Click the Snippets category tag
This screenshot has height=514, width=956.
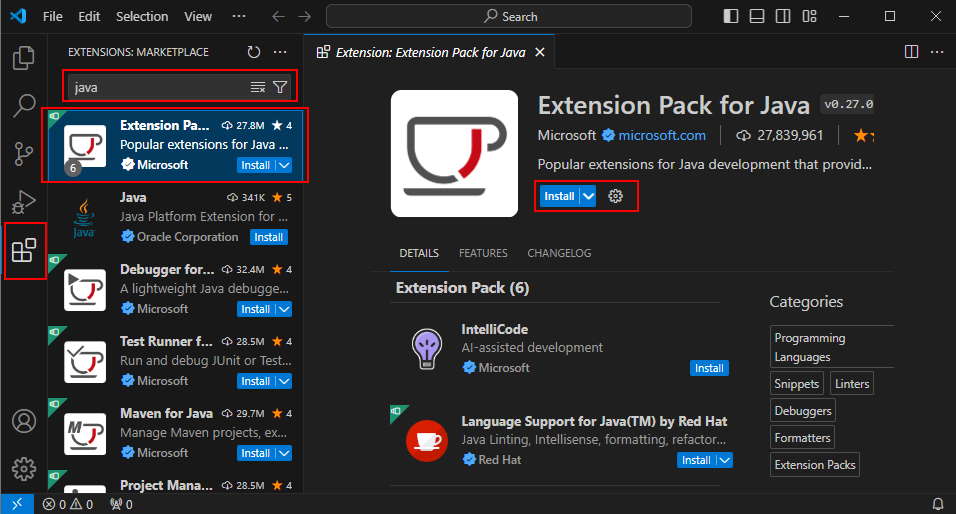pyautogui.click(x=796, y=384)
